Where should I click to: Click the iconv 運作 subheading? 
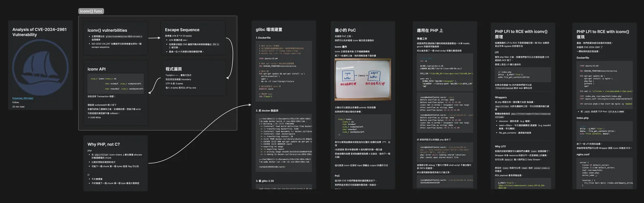341,47
